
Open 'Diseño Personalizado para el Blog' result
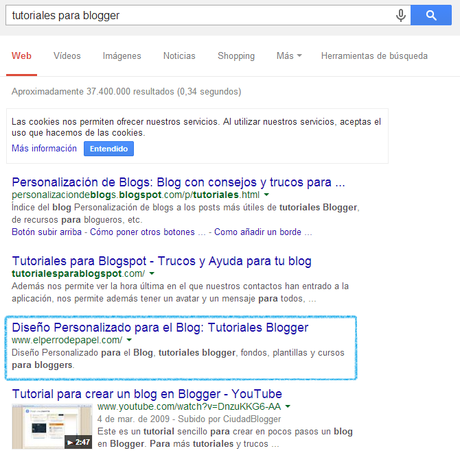(160, 328)
